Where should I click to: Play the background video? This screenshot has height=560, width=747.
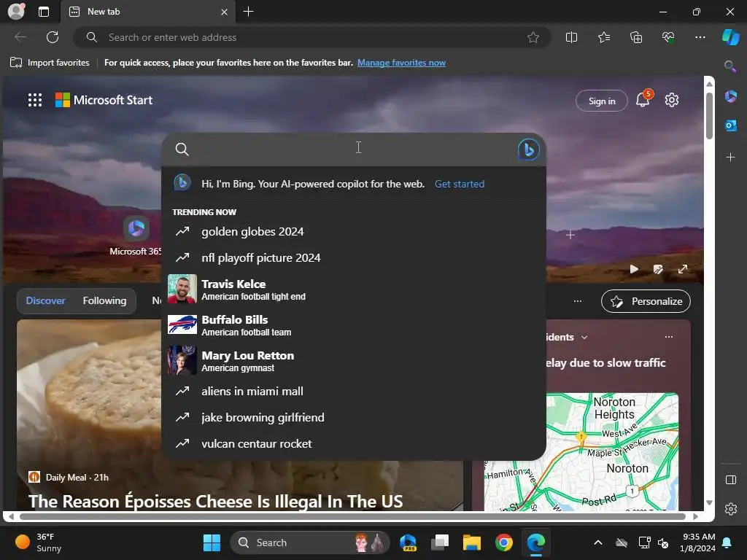(634, 270)
